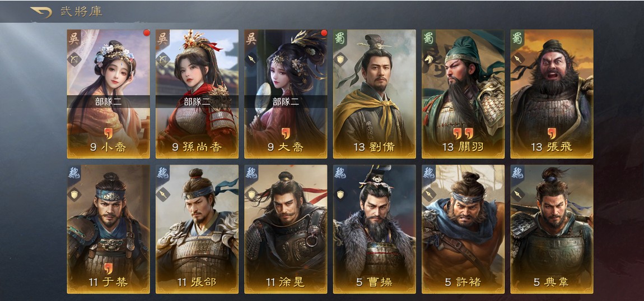Click the 武將庫 title text
Screen dimensions: 644x301
pos(82,12)
